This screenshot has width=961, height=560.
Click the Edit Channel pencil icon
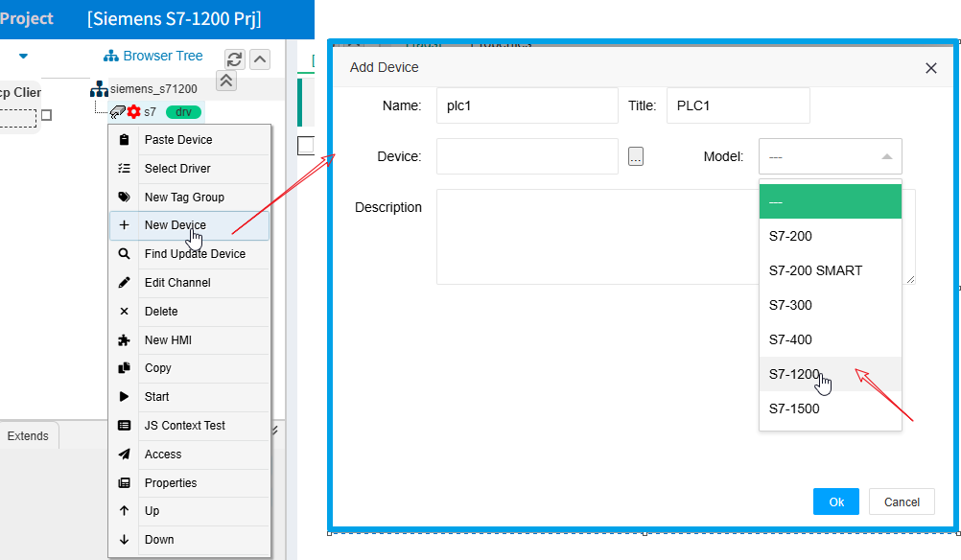coord(124,283)
